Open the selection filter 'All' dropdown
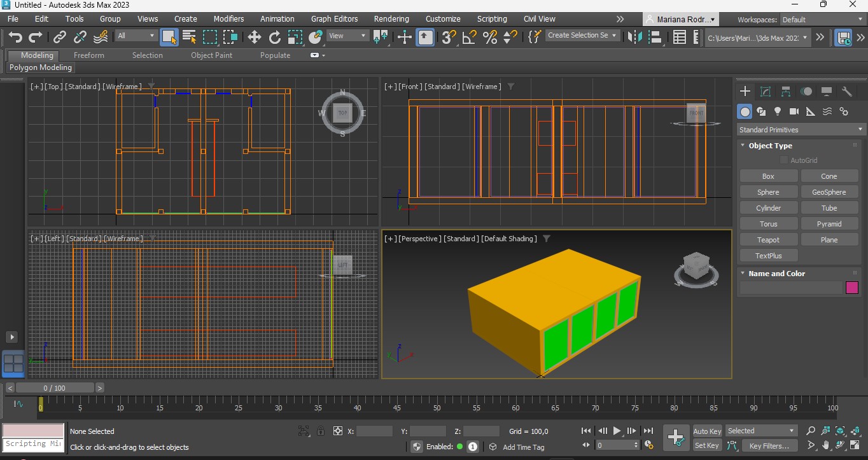Viewport: 868px width, 460px height. 136,36
